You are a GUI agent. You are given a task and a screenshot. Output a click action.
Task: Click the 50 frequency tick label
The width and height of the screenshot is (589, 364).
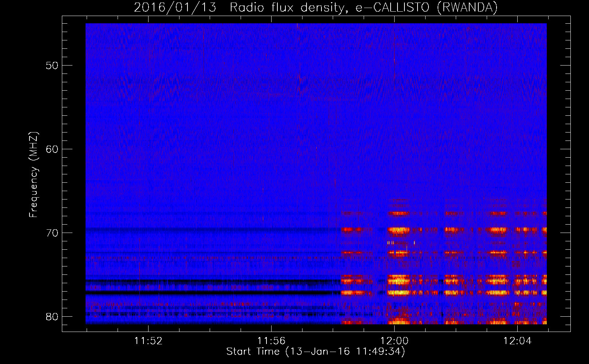(x=52, y=66)
